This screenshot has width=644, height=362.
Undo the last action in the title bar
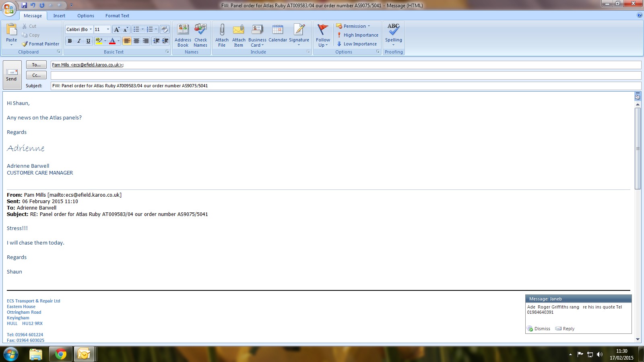tap(33, 5)
